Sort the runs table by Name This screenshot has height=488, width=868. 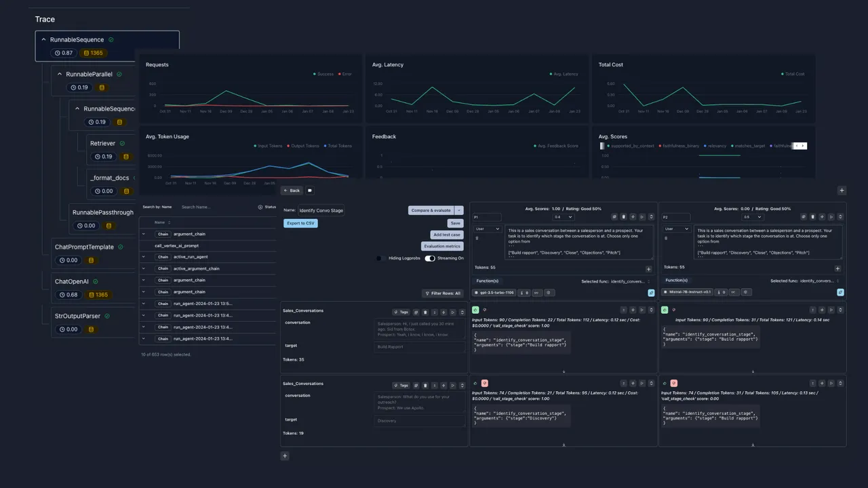163,222
